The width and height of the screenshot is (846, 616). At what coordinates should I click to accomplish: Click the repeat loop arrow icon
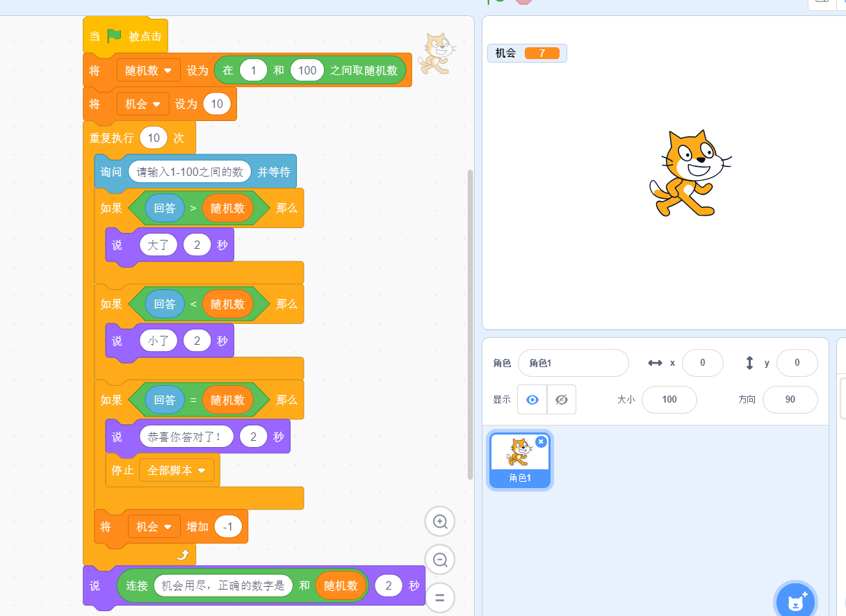pyautogui.click(x=184, y=554)
